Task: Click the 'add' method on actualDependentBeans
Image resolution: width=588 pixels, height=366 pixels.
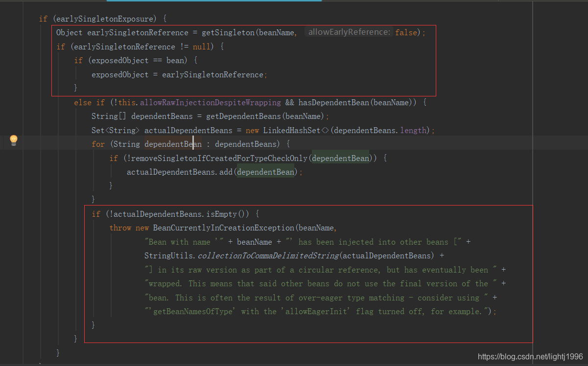Action: [226, 172]
